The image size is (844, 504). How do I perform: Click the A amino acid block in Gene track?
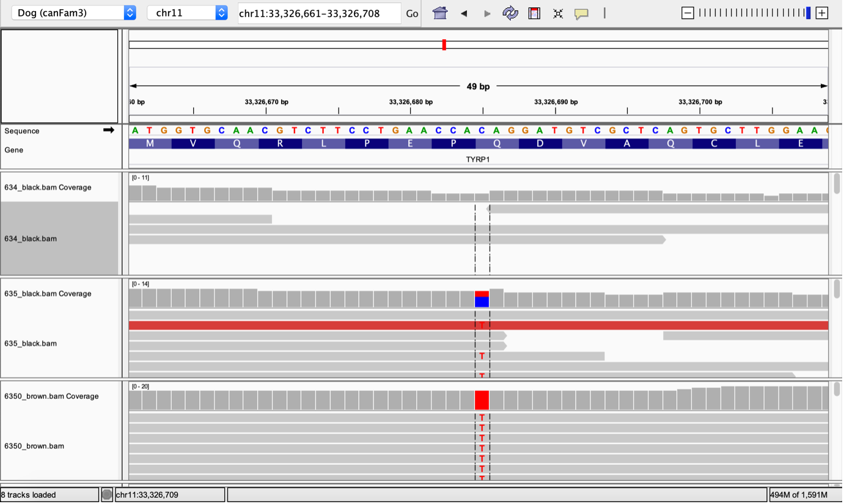(628, 144)
